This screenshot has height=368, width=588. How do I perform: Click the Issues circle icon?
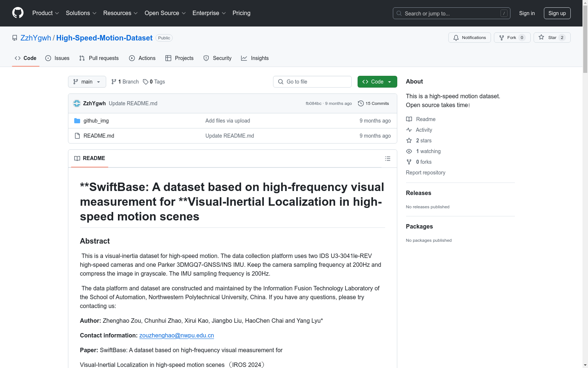point(48,58)
